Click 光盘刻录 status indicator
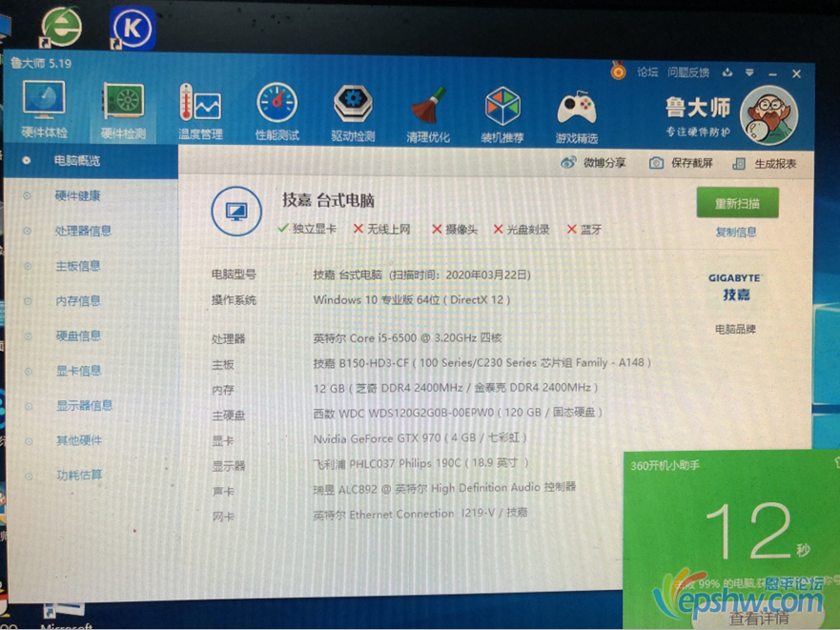 point(522,230)
